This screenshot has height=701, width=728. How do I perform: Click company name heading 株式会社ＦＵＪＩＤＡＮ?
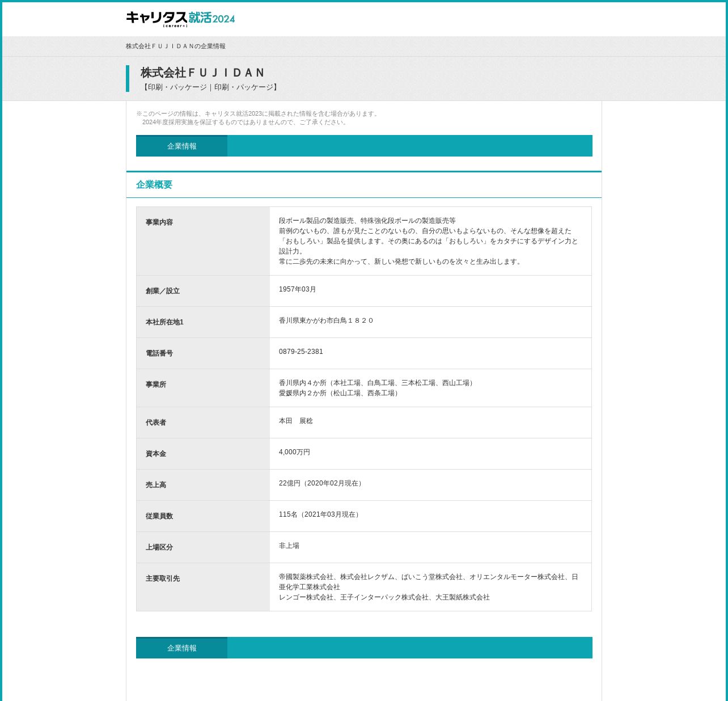pos(202,73)
